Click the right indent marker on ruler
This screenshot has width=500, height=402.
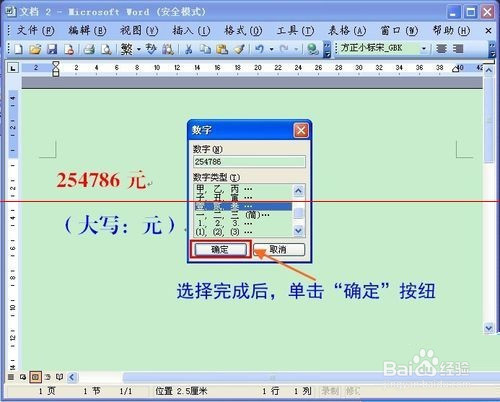(x=456, y=69)
